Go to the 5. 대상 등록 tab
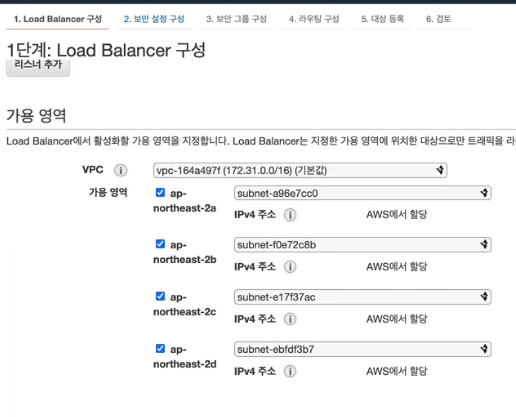516x417 pixels. click(x=383, y=19)
